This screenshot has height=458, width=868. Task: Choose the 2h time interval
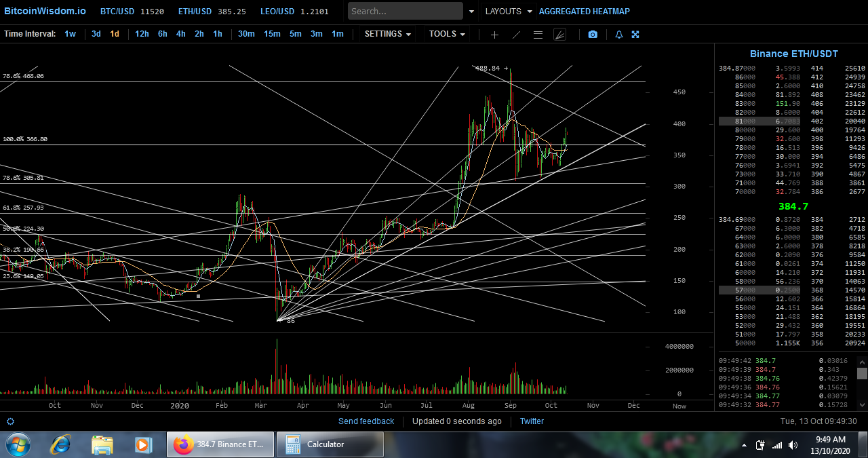199,34
